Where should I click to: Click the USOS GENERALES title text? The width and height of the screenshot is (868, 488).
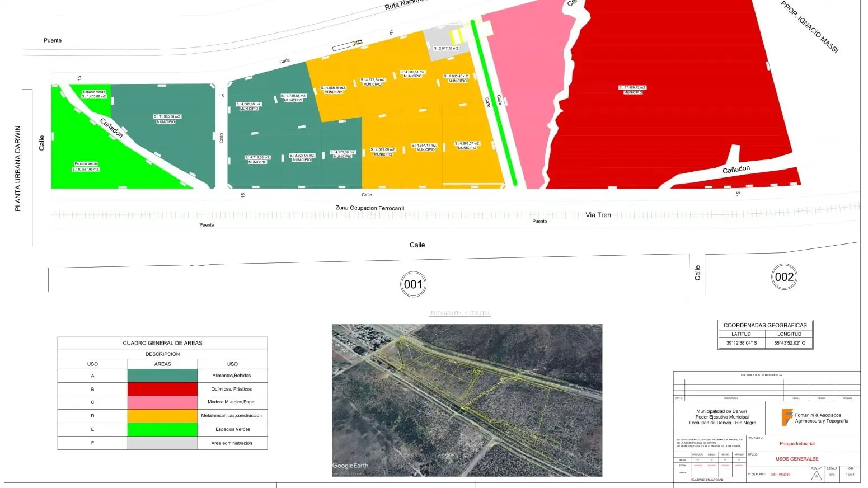pos(796,459)
